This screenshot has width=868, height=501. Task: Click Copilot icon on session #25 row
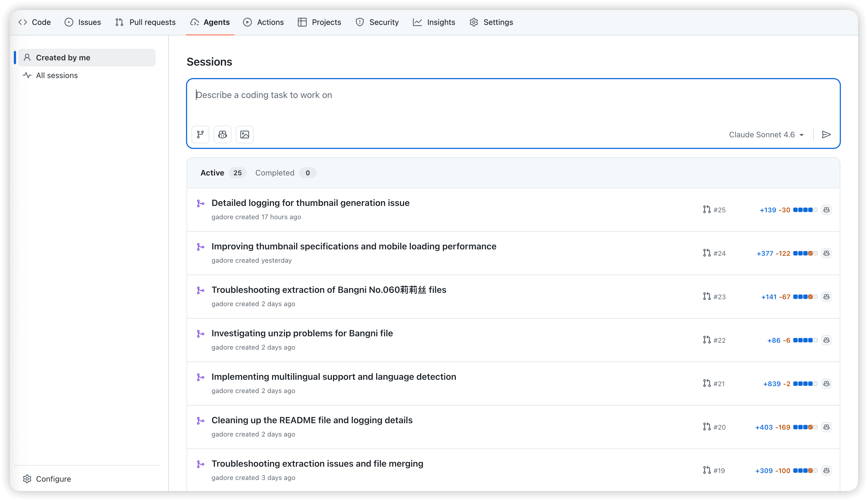click(826, 210)
